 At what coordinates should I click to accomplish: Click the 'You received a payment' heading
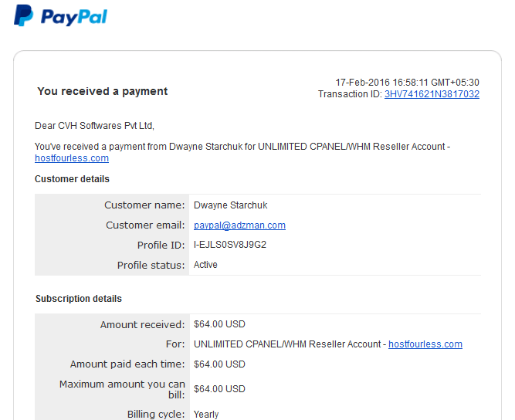[103, 91]
